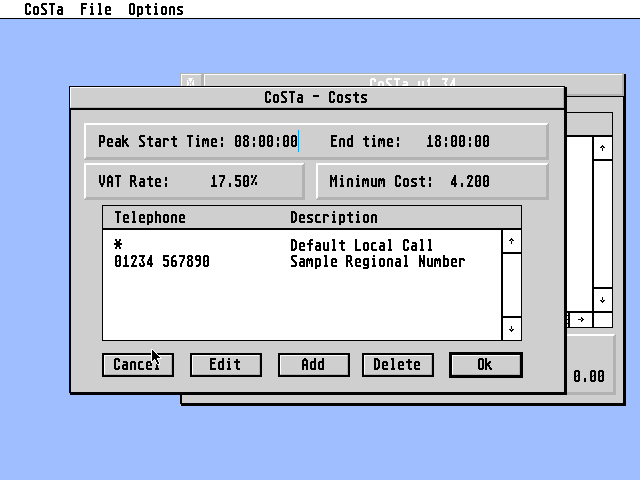Open the File menu
This screenshot has height=480, width=640.
[x=96, y=9]
